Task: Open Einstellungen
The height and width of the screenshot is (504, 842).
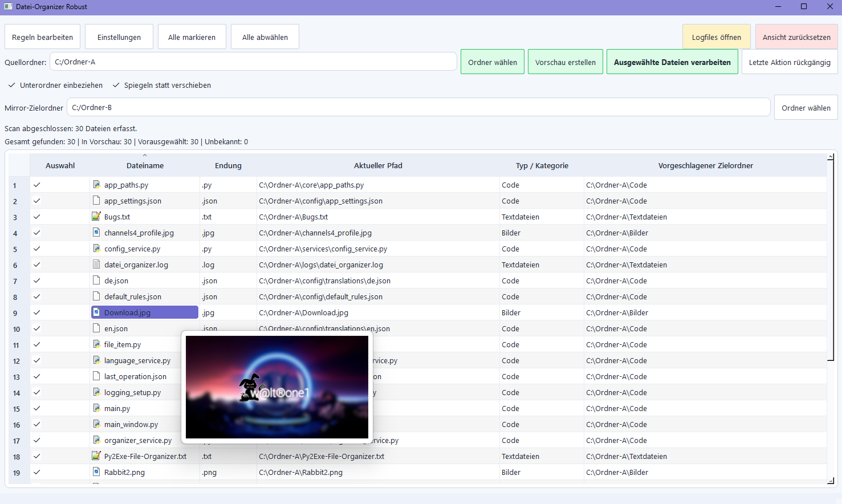Action: (x=119, y=37)
